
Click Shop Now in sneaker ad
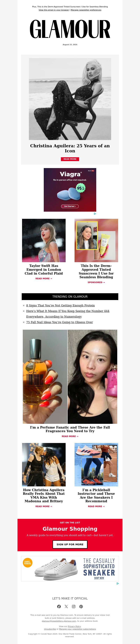coord(99,578)
